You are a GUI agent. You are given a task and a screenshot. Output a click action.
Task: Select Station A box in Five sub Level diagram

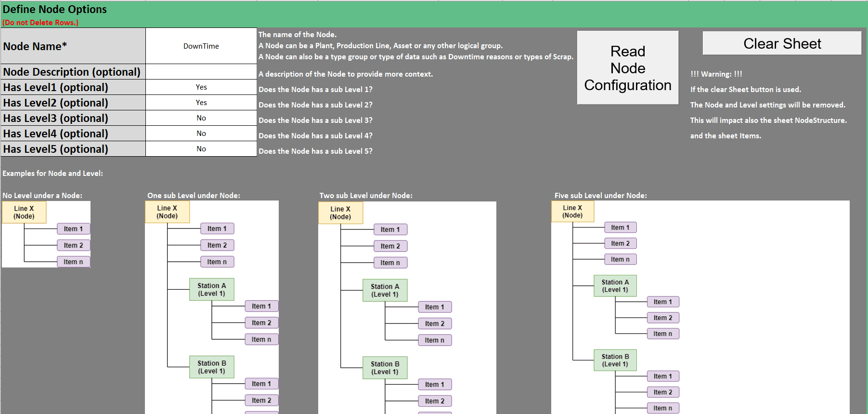pyautogui.click(x=615, y=286)
